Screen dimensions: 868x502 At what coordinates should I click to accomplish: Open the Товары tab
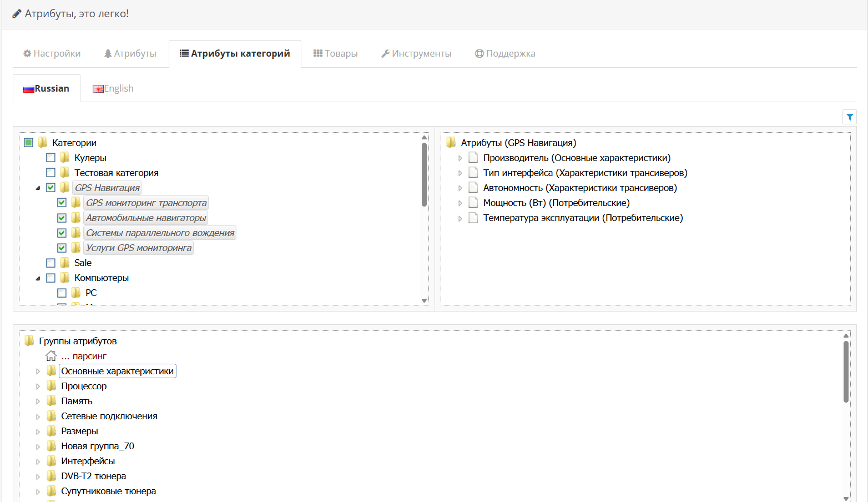(x=335, y=53)
